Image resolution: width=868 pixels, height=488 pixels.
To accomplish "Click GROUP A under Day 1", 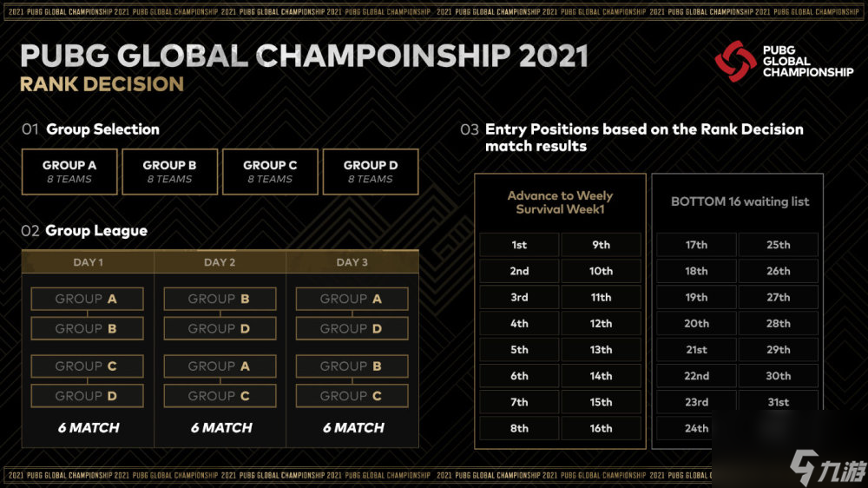I will (87, 299).
